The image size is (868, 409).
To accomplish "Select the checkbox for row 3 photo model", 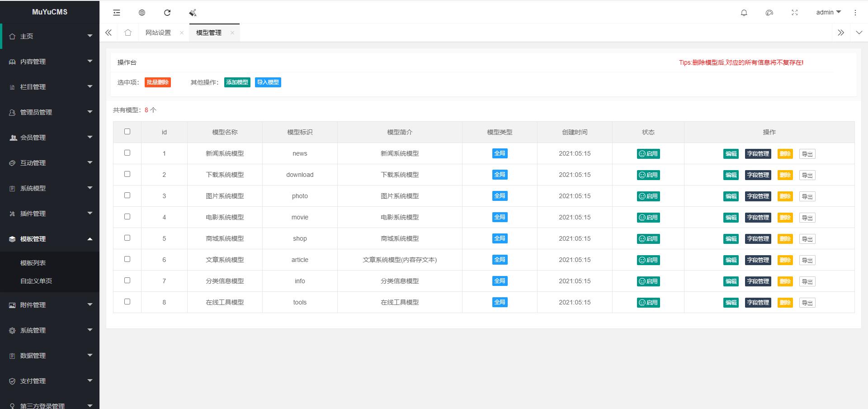I will pyautogui.click(x=127, y=195).
